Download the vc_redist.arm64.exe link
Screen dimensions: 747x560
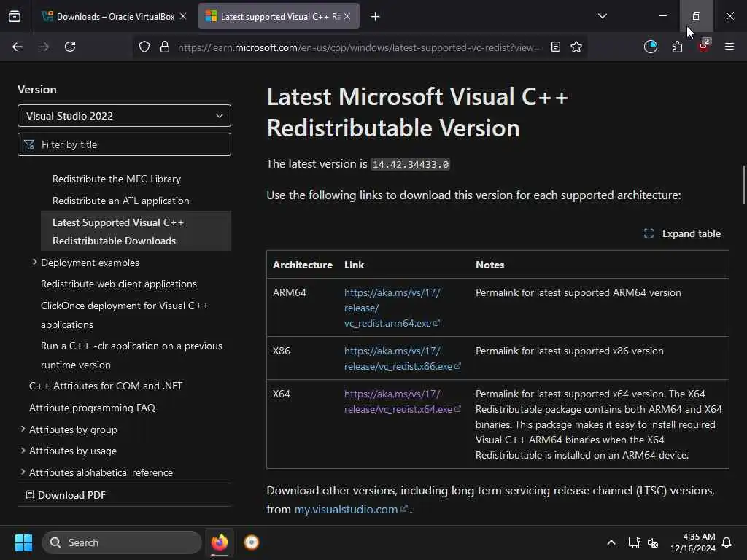pos(392,308)
